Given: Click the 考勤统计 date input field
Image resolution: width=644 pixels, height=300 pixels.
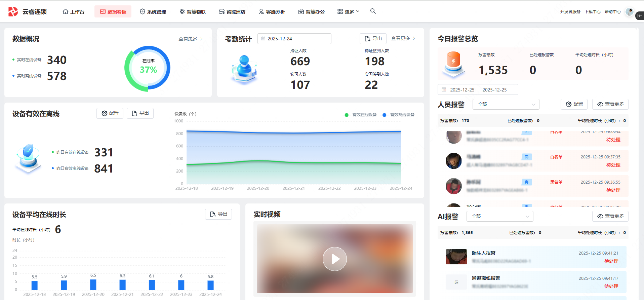Looking at the screenshot, I should point(294,39).
